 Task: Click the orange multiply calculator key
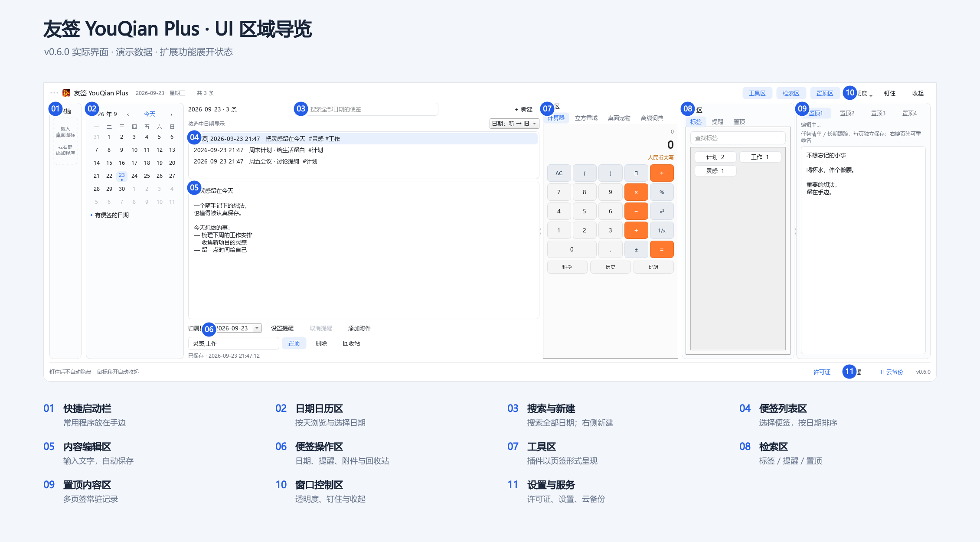pos(636,192)
